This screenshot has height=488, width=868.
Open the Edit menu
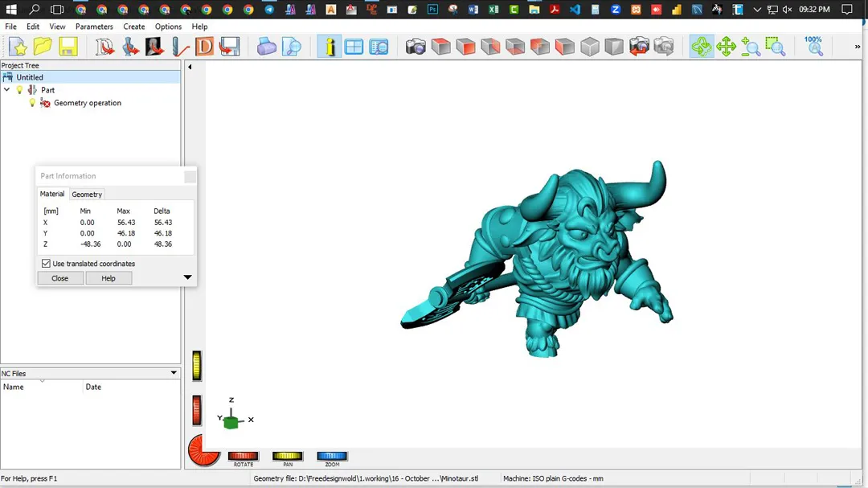coord(33,27)
